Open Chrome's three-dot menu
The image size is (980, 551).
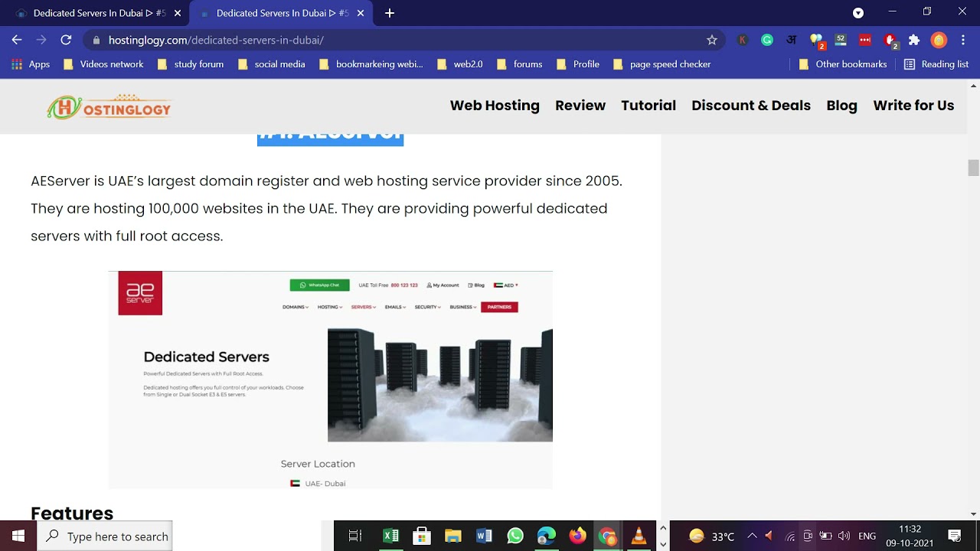(962, 40)
